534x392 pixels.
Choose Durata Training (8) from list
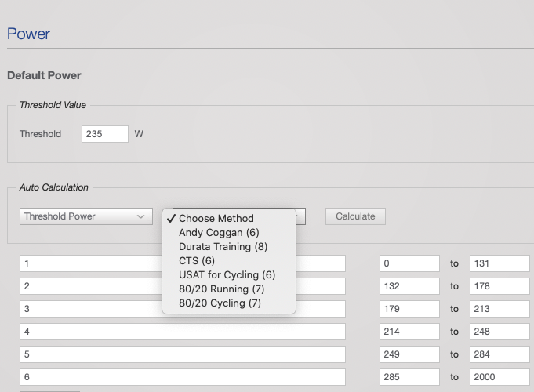[x=223, y=247]
